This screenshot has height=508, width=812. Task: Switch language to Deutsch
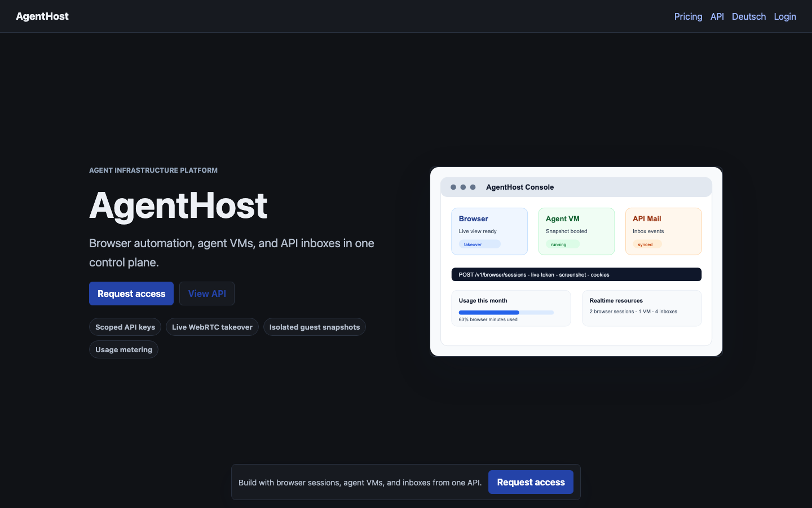pos(749,16)
